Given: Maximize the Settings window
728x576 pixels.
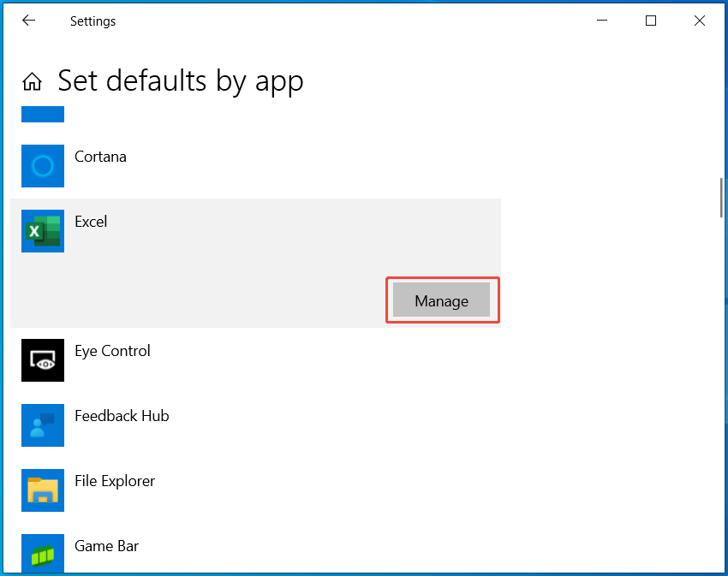Looking at the screenshot, I should point(651,21).
